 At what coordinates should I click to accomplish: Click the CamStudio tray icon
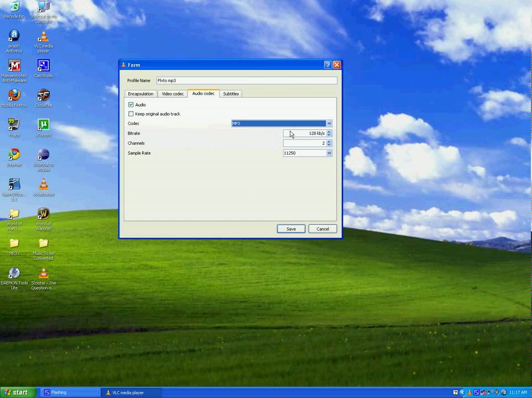click(x=476, y=392)
